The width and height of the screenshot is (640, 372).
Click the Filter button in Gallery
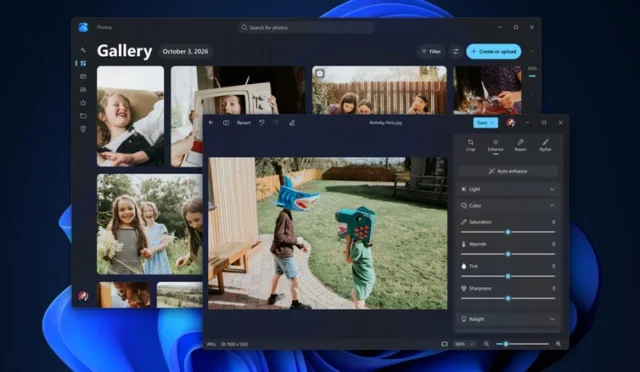tap(431, 51)
